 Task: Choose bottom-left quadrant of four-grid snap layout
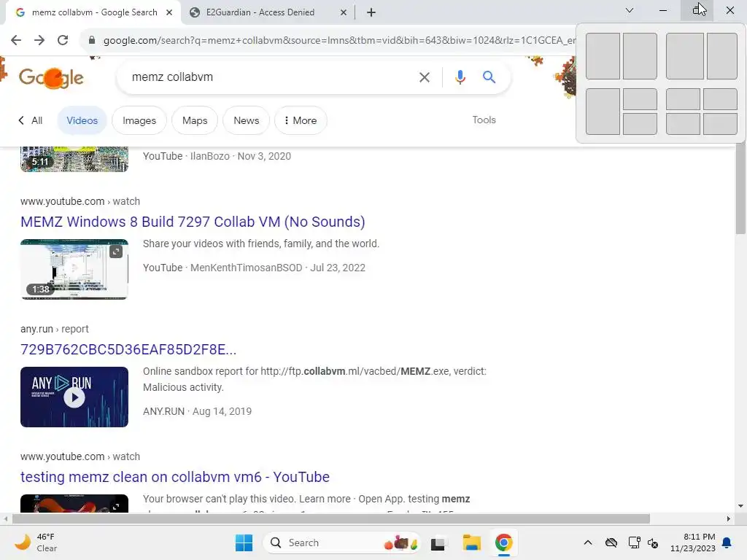[683, 124]
